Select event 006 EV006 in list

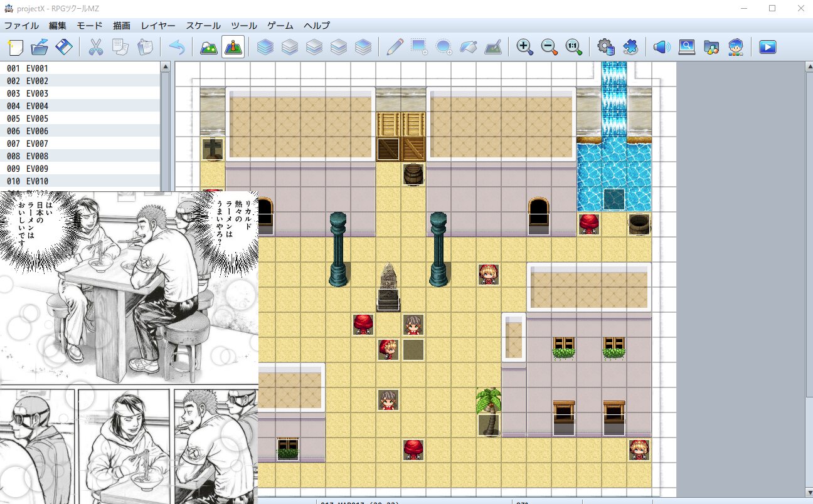coord(80,131)
